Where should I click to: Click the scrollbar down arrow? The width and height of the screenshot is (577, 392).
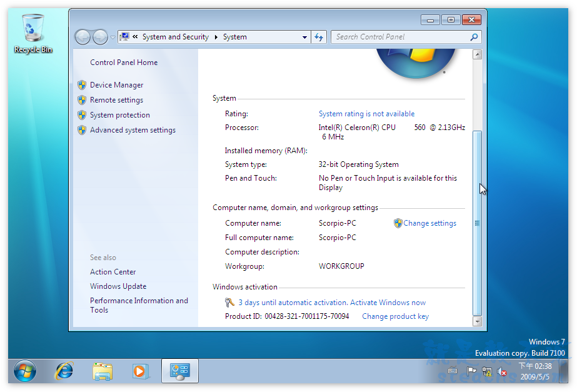(478, 321)
